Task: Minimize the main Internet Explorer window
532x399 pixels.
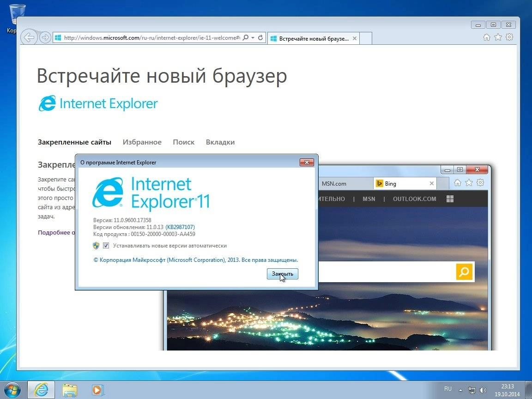Action: coord(478,25)
